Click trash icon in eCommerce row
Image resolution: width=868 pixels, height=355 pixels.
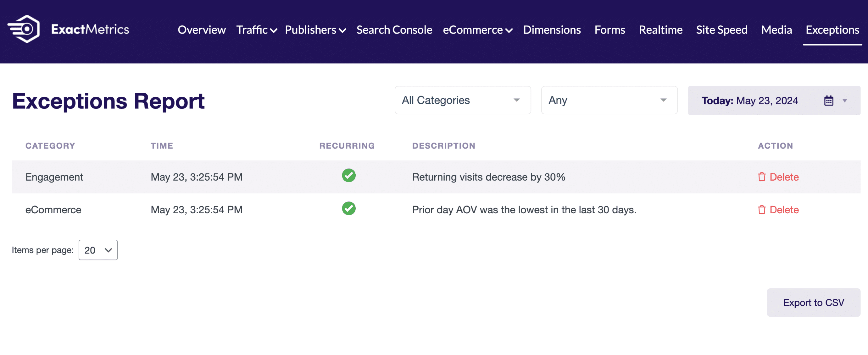tap(761, 210)
